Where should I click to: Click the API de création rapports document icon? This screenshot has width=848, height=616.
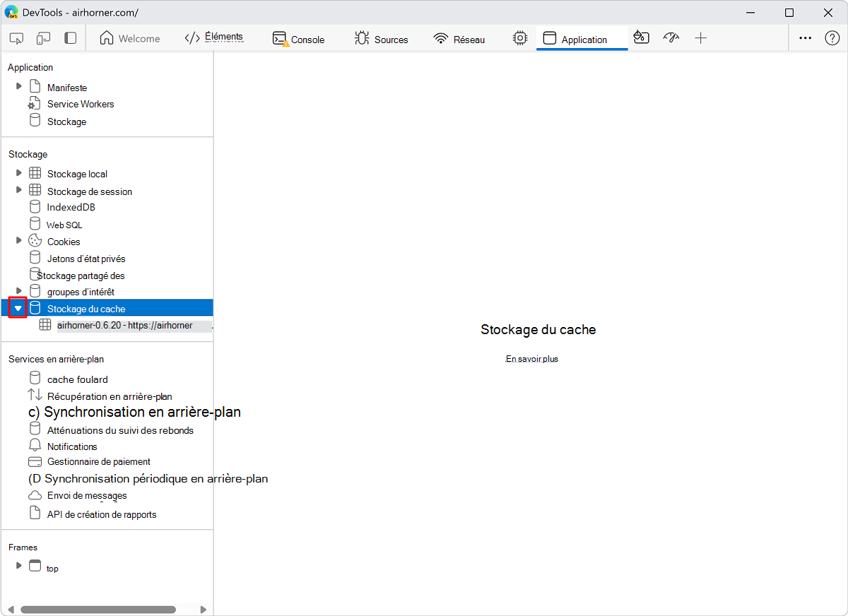coord(35,513)
